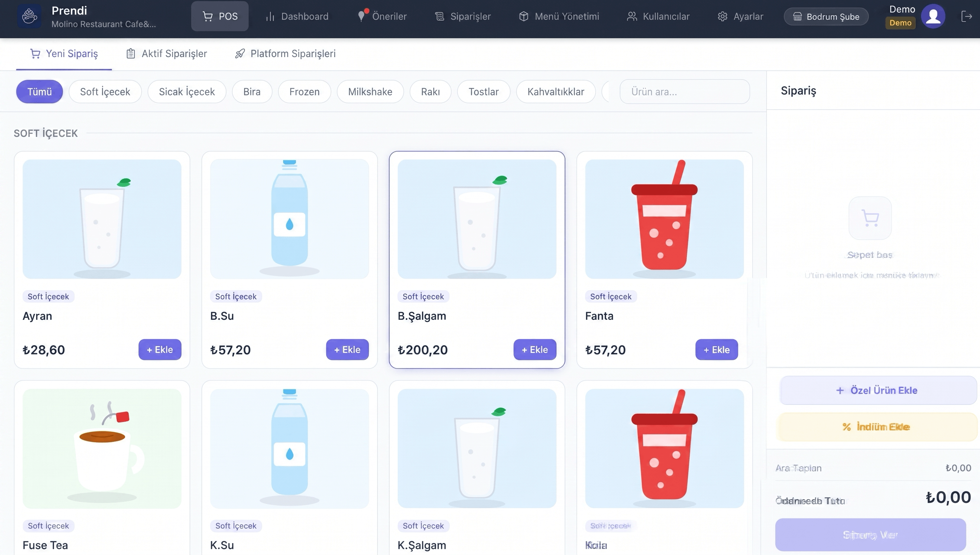Click the lightbulb icon beside Öneriler
This screenshot has width=980, height=555.
(x=362, y=16)
